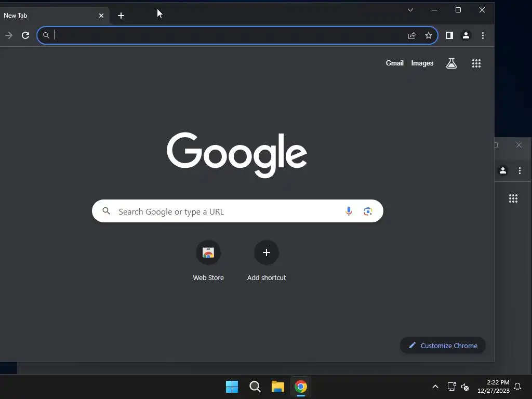Close the background Chrome window
The width and height of the screenshot is (532, 399).
(x=519, y=145)
